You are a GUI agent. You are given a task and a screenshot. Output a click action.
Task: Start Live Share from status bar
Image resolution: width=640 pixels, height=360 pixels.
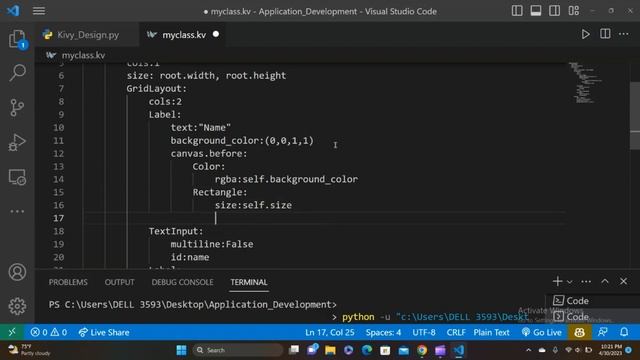click(x=104, y=332)
